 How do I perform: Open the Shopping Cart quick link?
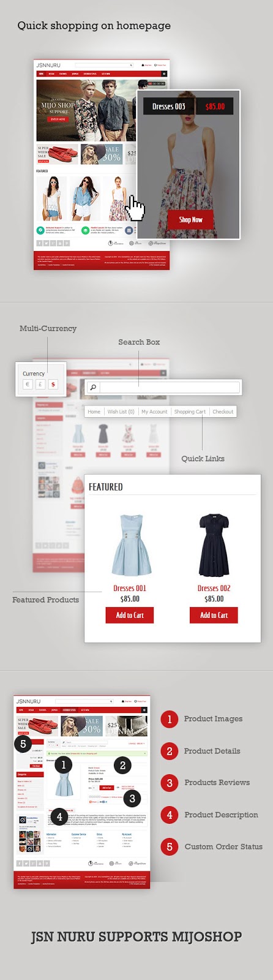click(190, 412)
